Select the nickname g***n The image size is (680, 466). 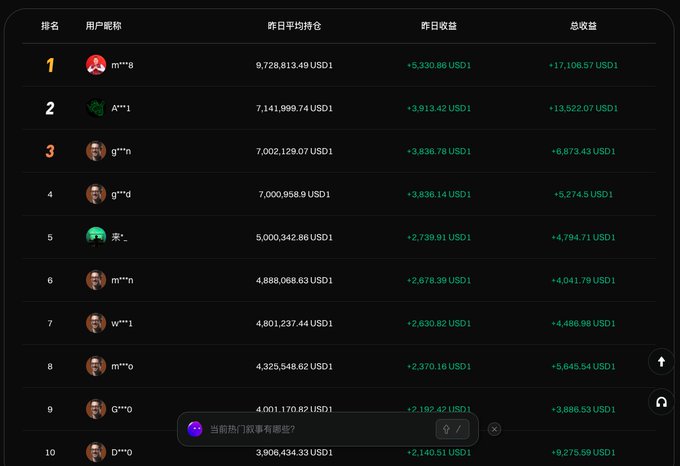[x=121, y=151]
